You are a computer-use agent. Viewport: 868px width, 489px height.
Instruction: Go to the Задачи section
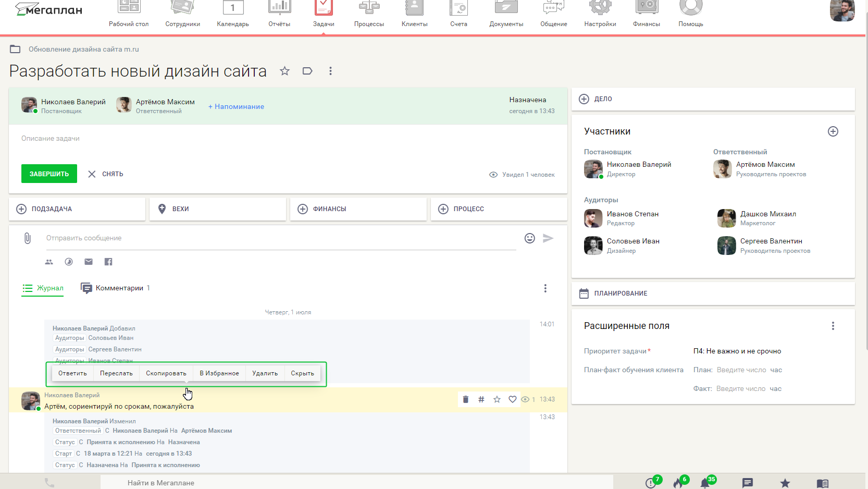point(324,15)
